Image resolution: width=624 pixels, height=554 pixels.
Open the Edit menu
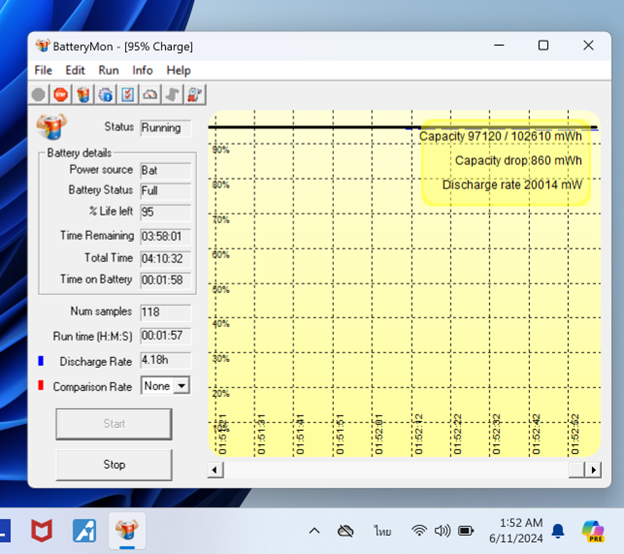(x=75, y=70)
